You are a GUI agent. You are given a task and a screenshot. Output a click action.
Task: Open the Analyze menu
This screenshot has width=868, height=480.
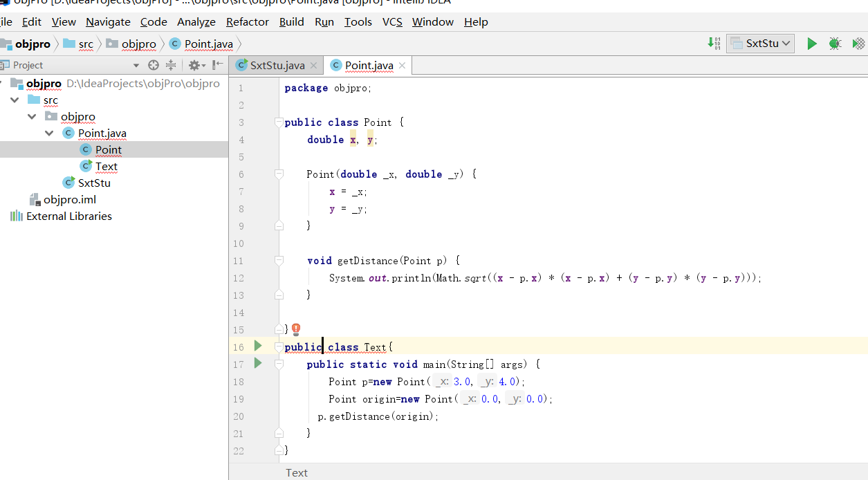(196, 22)
